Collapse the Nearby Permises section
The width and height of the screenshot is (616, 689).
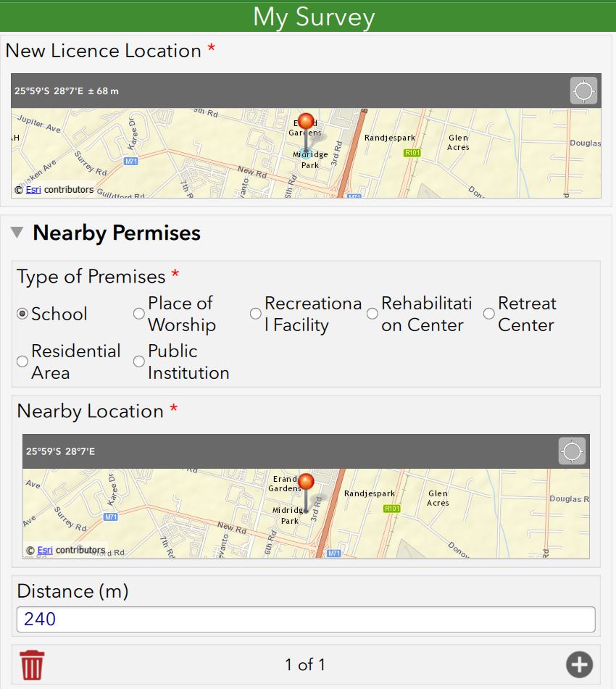[x=17, y=233]
